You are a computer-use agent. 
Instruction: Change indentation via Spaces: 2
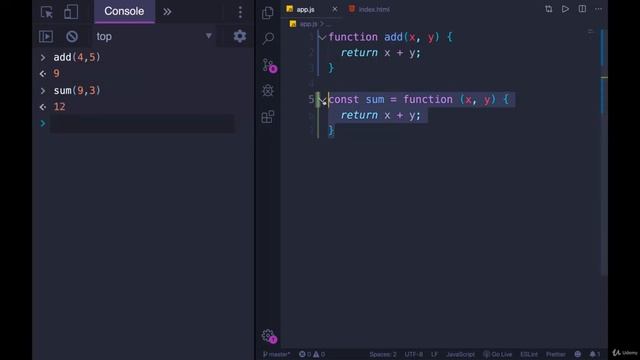point(382,354)
